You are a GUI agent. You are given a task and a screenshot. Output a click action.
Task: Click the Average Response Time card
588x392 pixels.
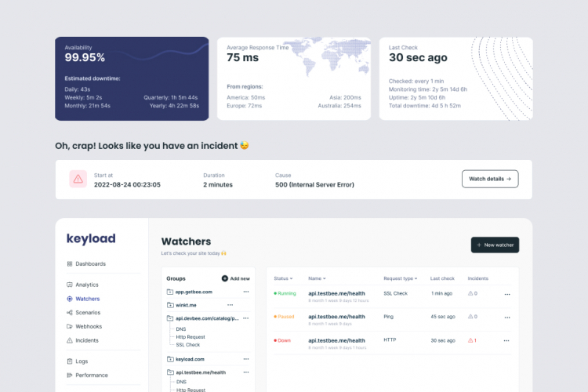click(x=294, y=78)
